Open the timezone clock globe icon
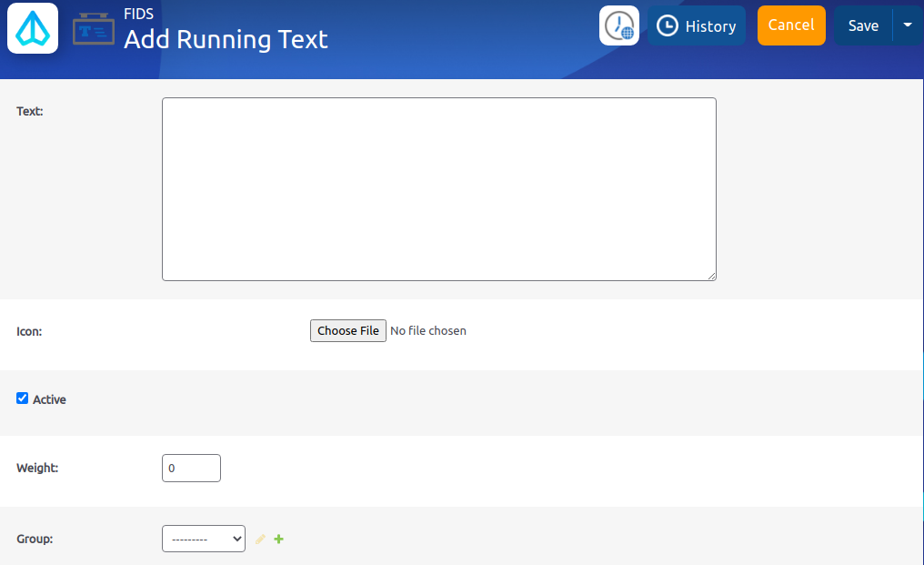The height and width of the screenshot is (565, 924). (619, 25)
